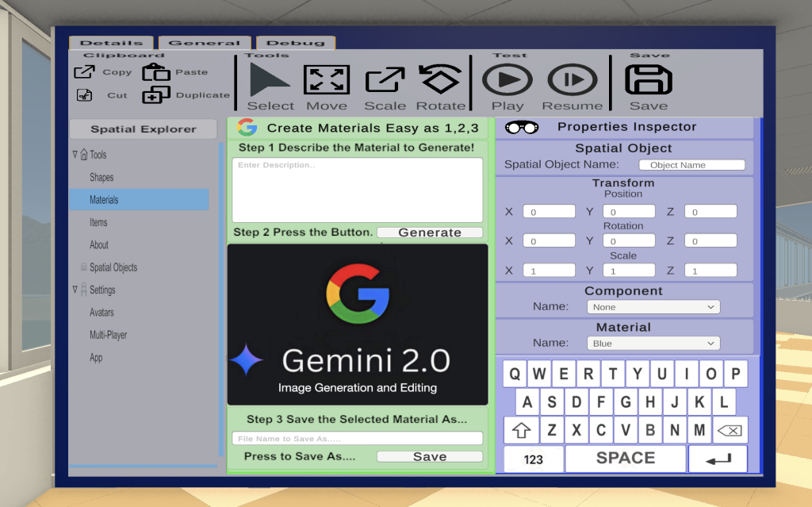The height and width of the screenshot is (507, 812).
Task: Click the Spatial Object Name field
Action: point(691,165)
